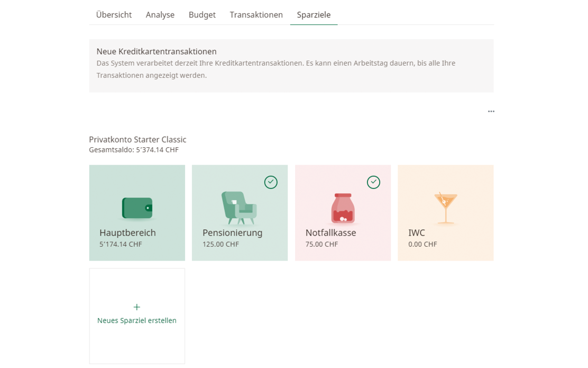
Task: Click the Privatkonto Starter Classic heading
Action: click(x=137, y=139)
